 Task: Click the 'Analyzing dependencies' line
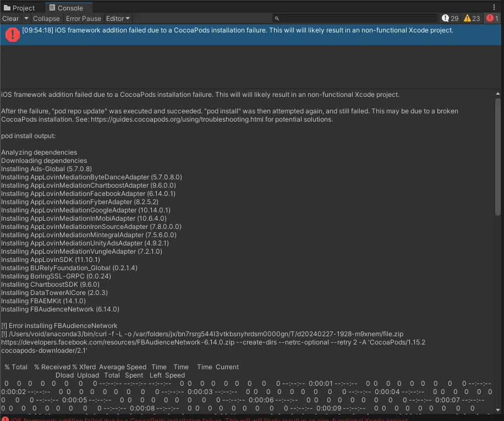tap(39, 152)
